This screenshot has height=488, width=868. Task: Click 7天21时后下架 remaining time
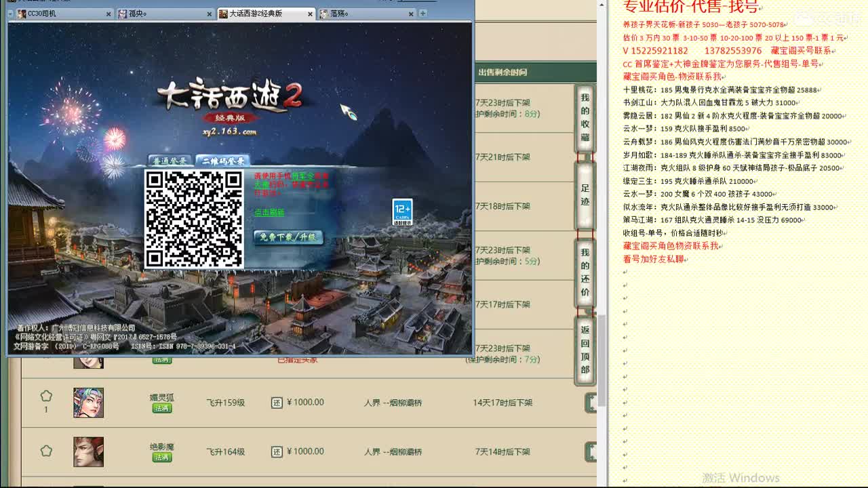pyautogui.click(x=502, y=157)
